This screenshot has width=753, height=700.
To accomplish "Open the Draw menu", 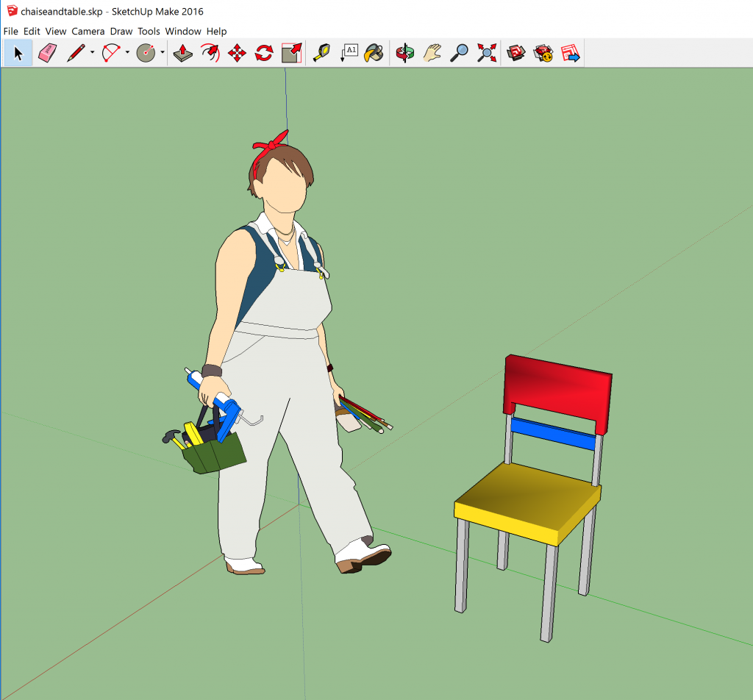I will click(121, 32).
